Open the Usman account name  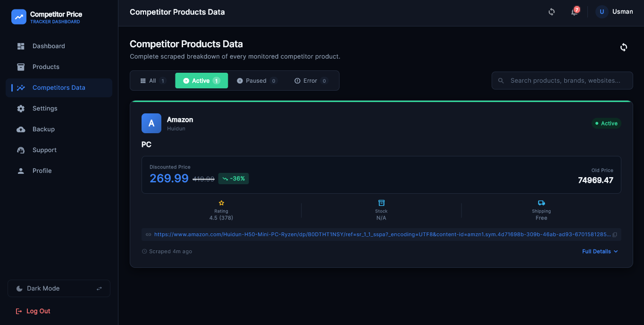coord(623,12)
